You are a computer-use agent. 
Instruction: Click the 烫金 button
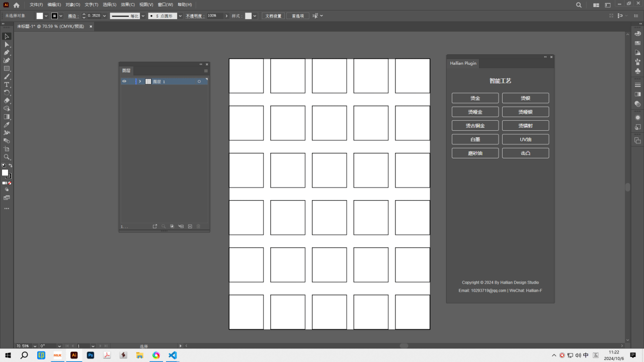tap(475, 98)
